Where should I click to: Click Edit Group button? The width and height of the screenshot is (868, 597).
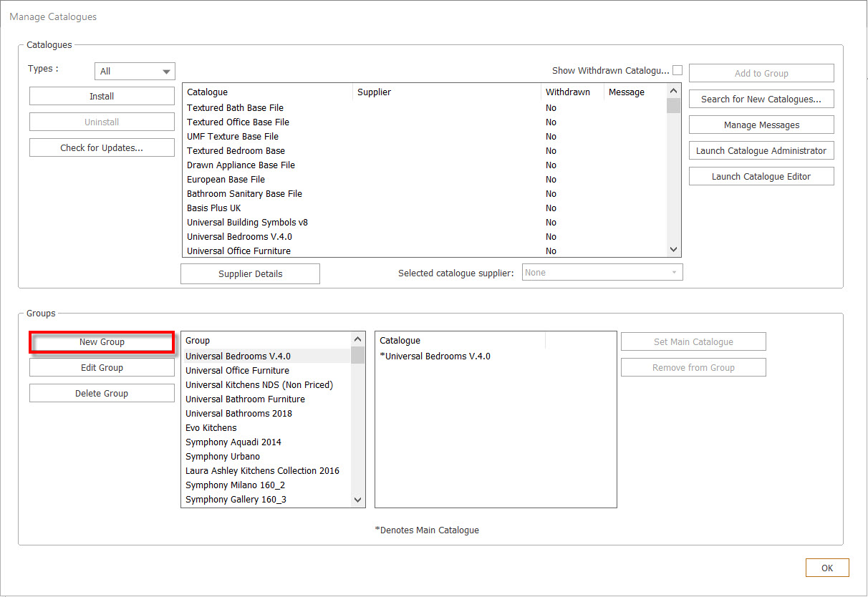[x=102, y=368]
